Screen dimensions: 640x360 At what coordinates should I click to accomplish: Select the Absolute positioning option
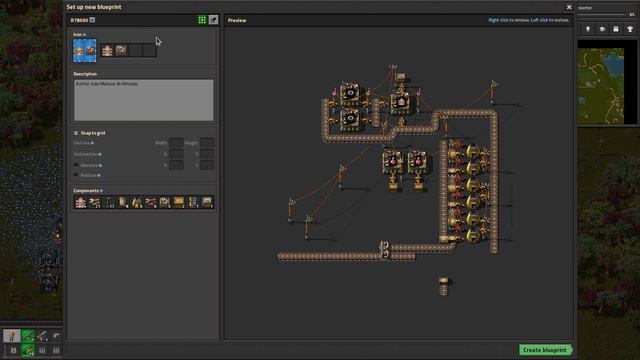pyautogui.click(x=76, y=165)
